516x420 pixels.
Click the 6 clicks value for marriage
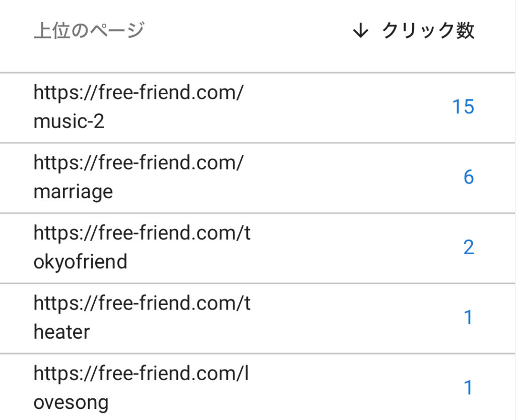pos(469,177)
